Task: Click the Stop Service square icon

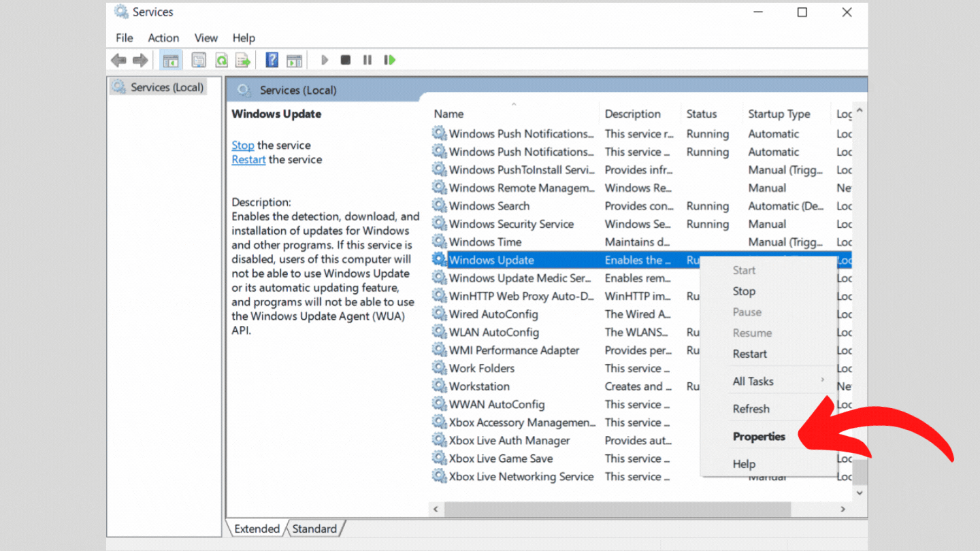Action: [346, 60]
